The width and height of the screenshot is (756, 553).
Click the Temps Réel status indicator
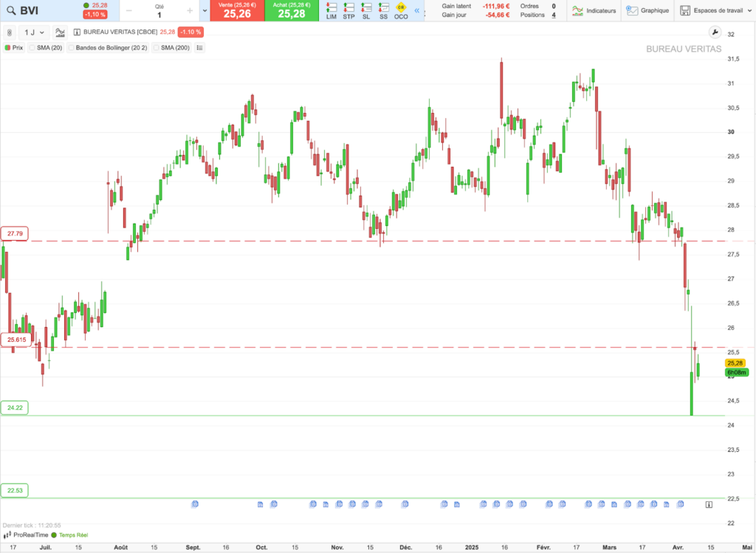70,535
